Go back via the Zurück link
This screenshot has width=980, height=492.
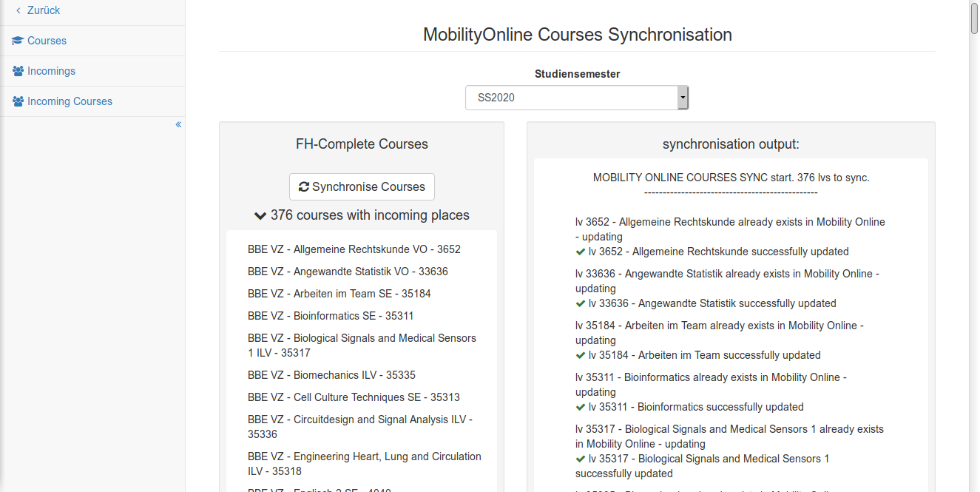point(44,10)
